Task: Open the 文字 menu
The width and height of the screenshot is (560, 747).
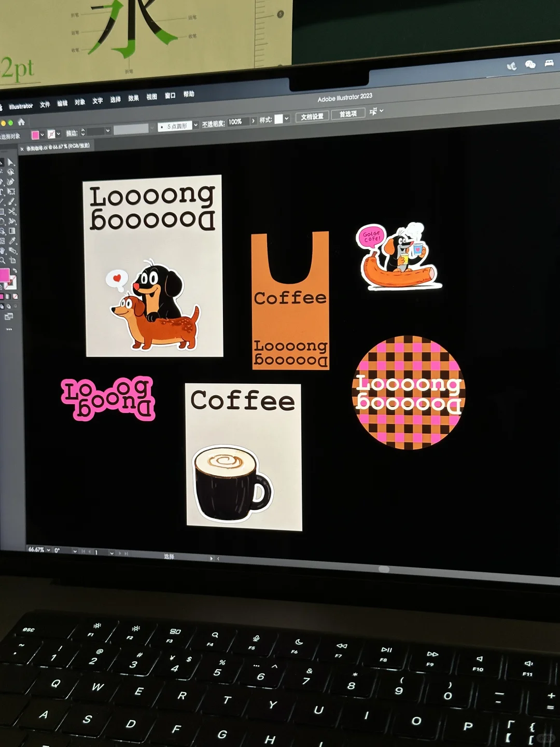Action: (x=97, y=101)
